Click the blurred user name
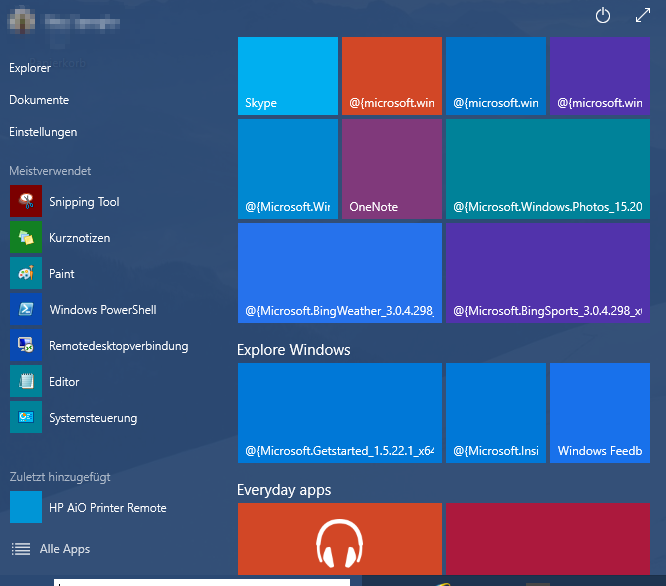The width and height of the screenshot is (666, 586). click(x=82, y=23)
